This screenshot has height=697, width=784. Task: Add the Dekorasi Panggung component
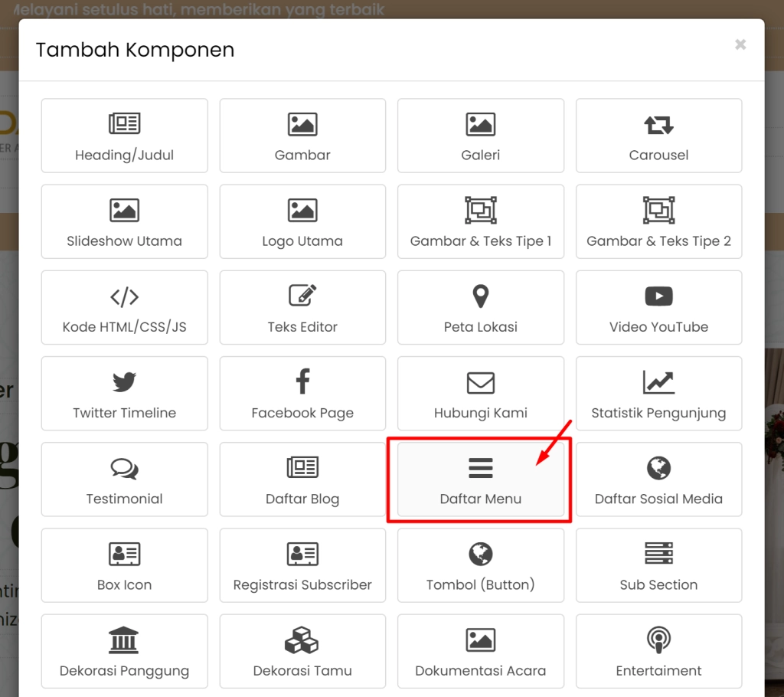click(124, 651)
